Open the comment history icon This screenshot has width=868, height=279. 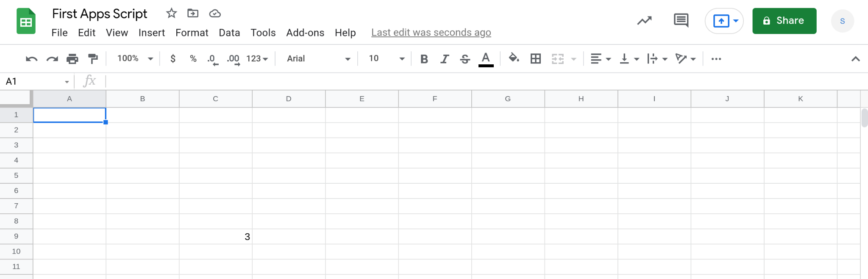point(681,20)
